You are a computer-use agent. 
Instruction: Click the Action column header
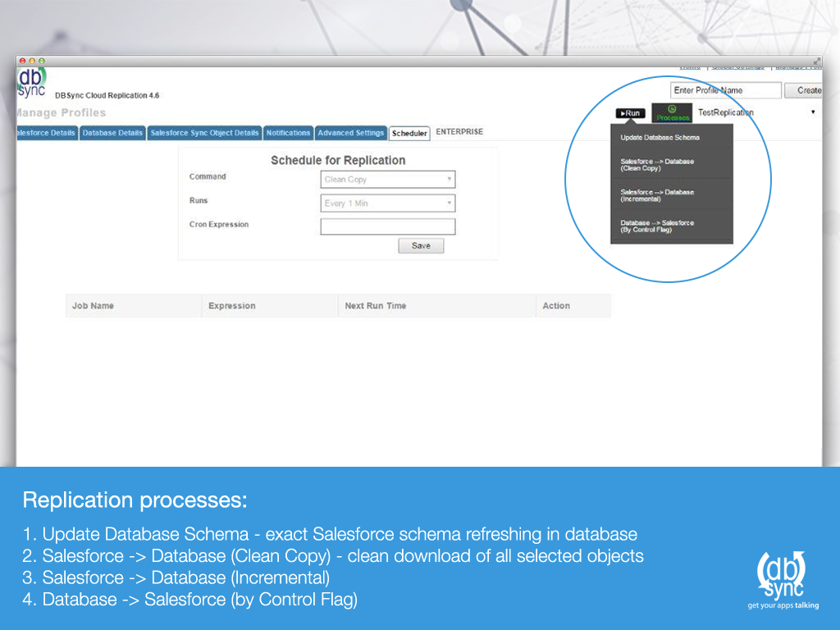click(573, 306)
